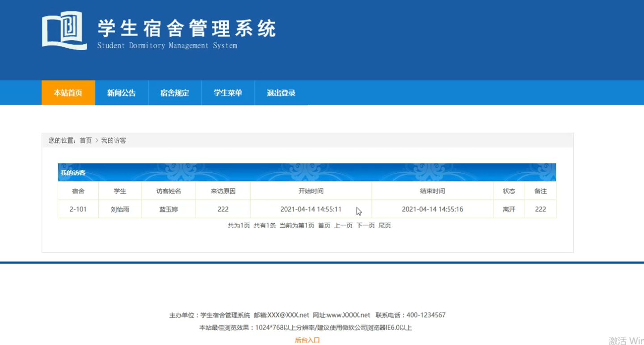Viewport: 644px width, 345px height.
Task: Click Student Dormitory Management System subtitle
Action: [x=167, y=46]
